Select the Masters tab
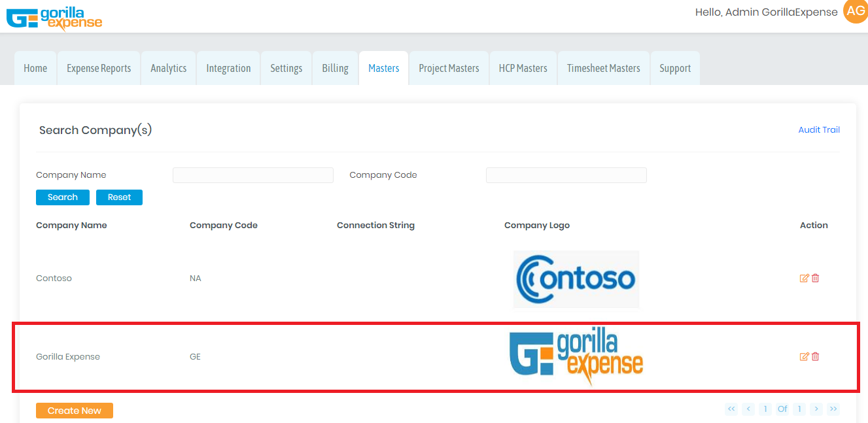The height and width of the screenshot is (423, 868). 384,68
